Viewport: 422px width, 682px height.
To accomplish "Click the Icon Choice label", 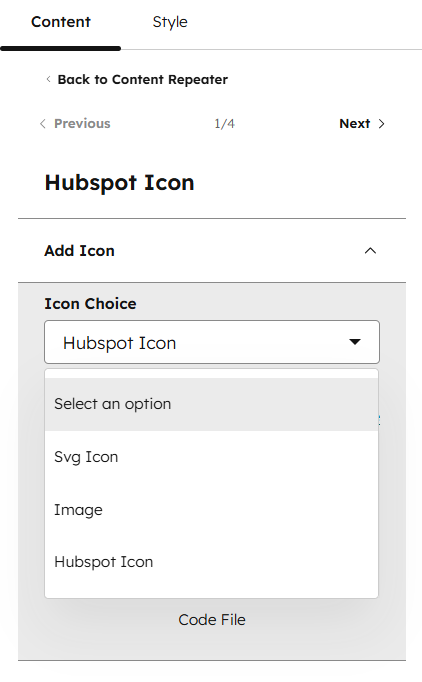I will pos(90,304).
